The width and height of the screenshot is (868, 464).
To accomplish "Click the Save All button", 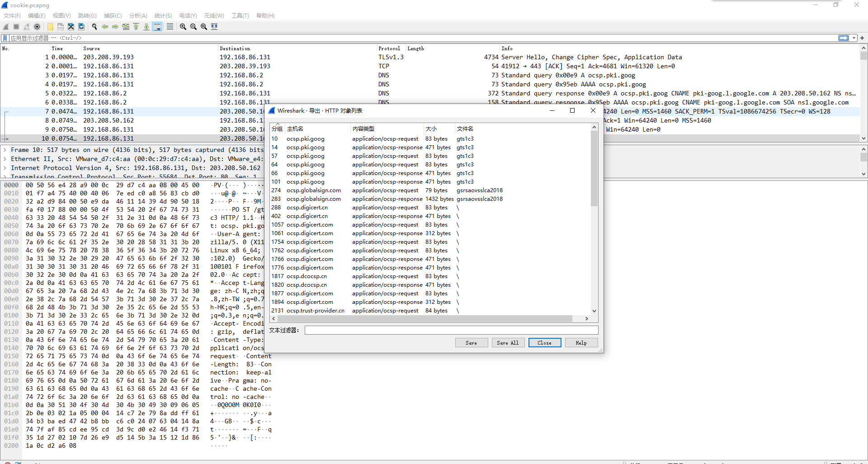I will coord(508,343).
